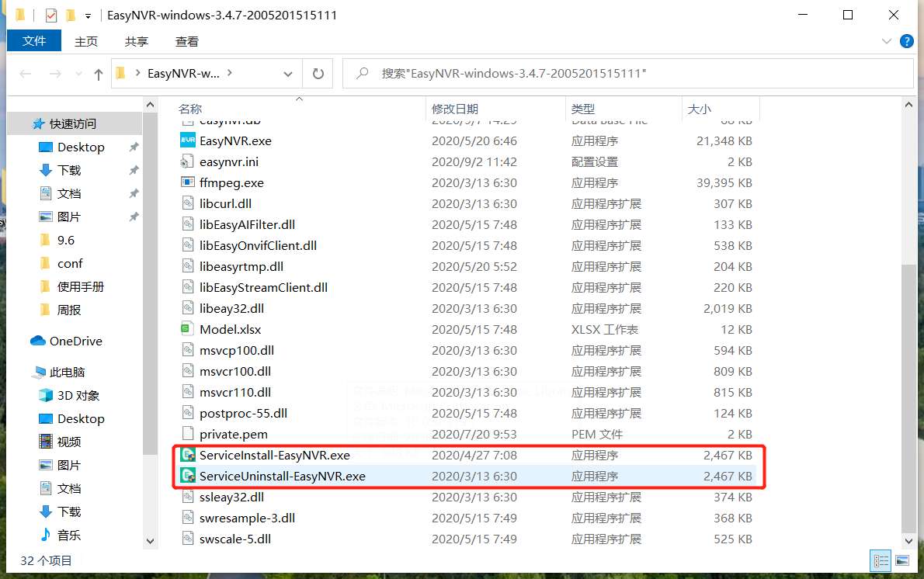This screenshot has width=924, height=579.
Task: Click the back navigation arrow
Action: point(26,74)
